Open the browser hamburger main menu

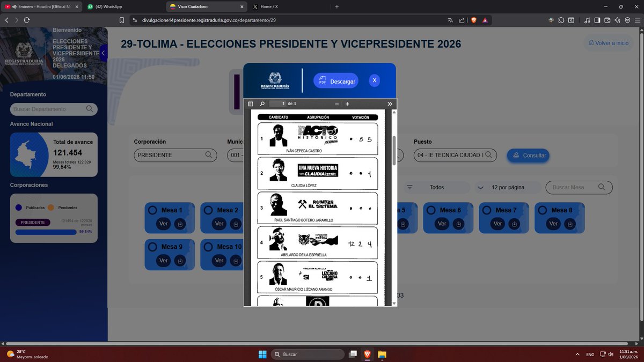637,20
